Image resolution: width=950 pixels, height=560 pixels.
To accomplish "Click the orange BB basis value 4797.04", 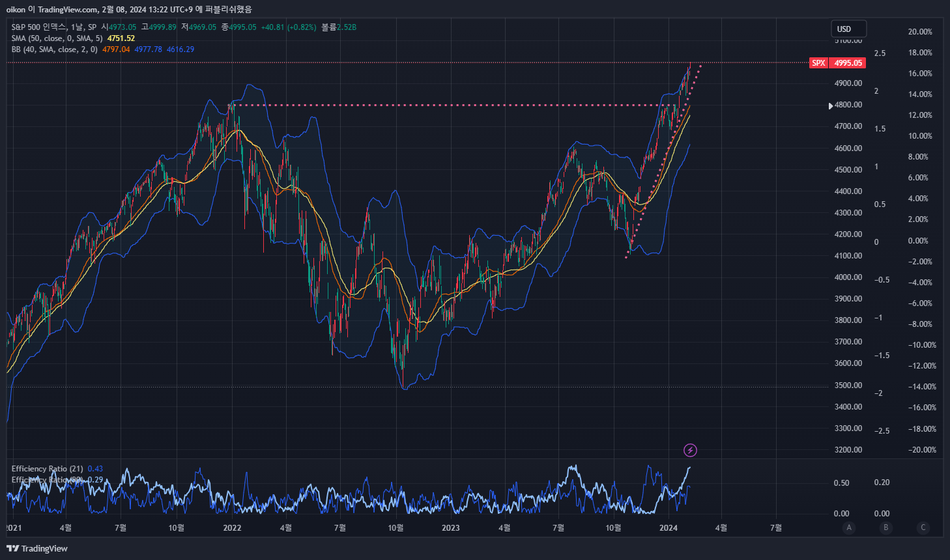I will point(116,49).
